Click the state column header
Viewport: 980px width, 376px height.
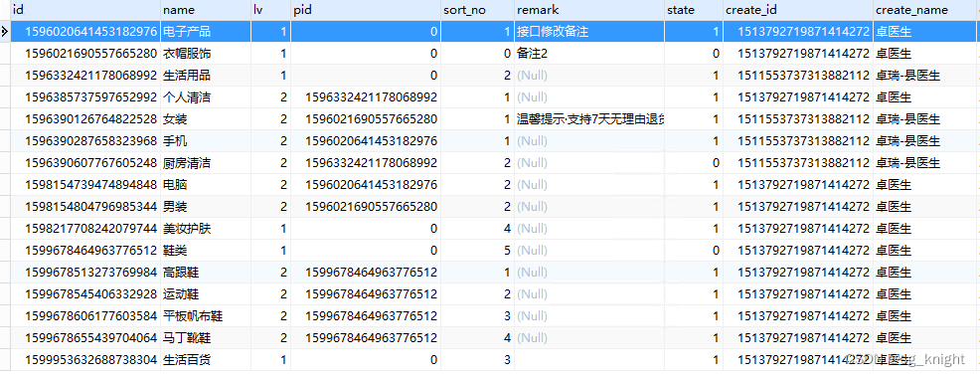click(694, 9)
